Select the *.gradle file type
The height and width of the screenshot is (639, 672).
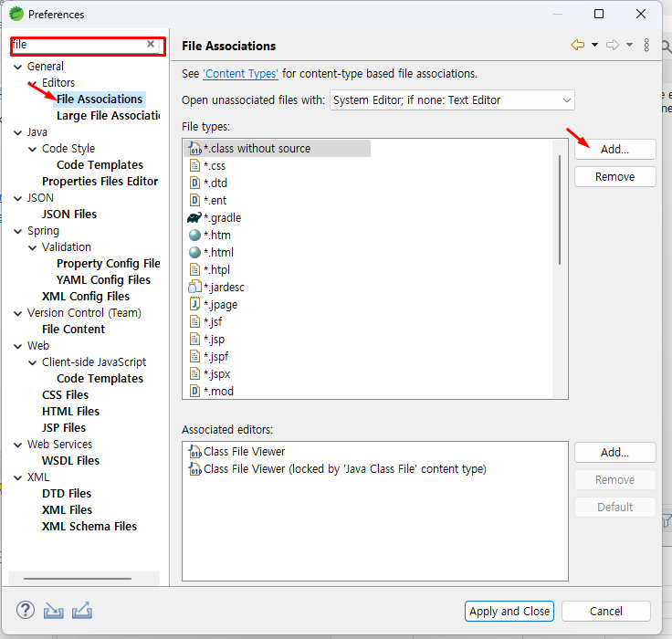(x=215, y=217)
